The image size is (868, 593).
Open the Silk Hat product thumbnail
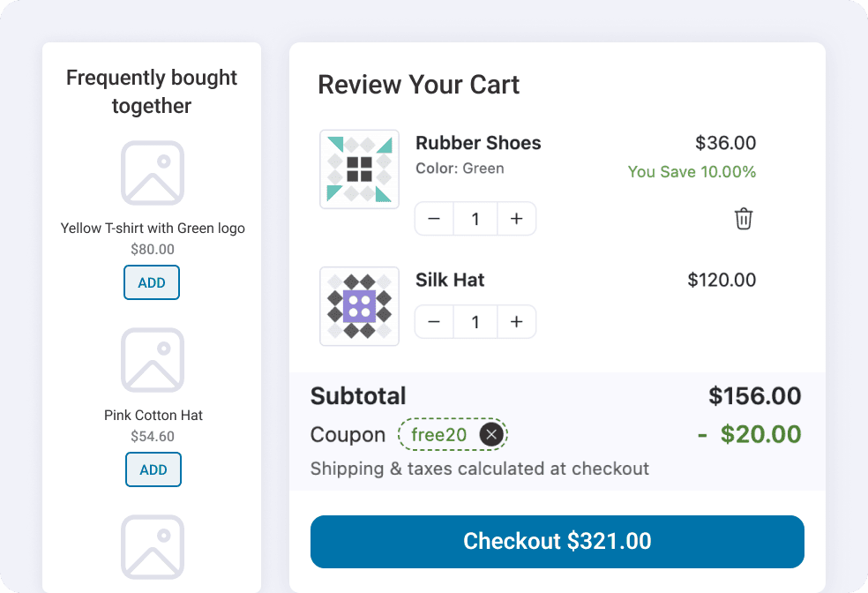click(359, 306)
